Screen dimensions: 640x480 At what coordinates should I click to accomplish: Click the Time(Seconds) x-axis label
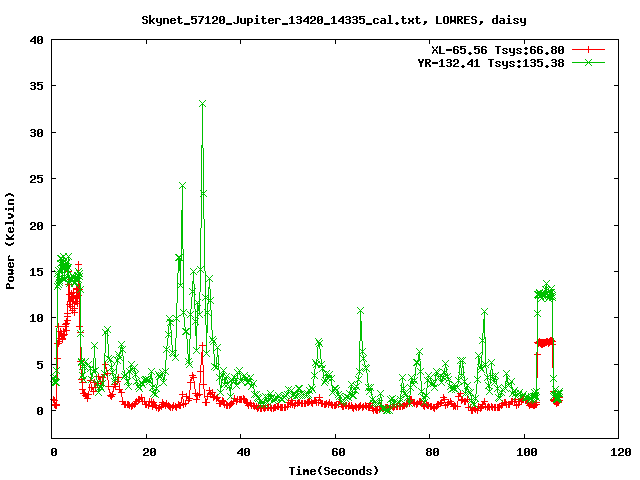[x=333, y=471]
